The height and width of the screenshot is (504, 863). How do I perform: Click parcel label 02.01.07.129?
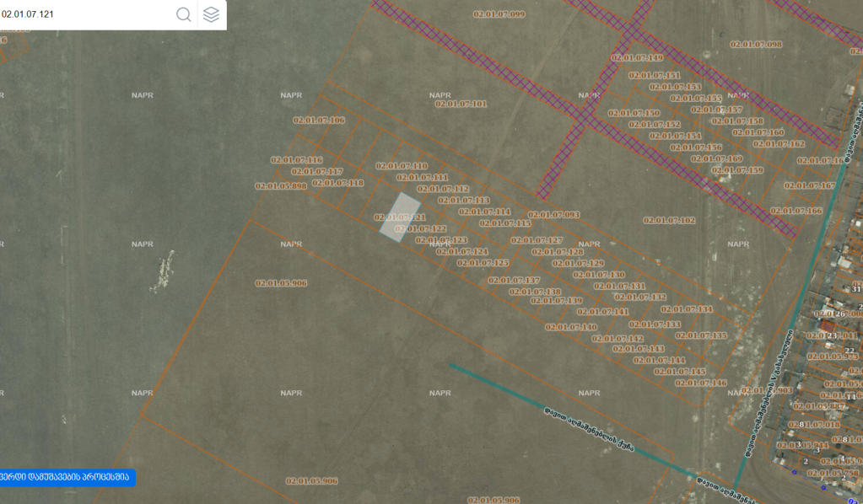click(579, 263)
